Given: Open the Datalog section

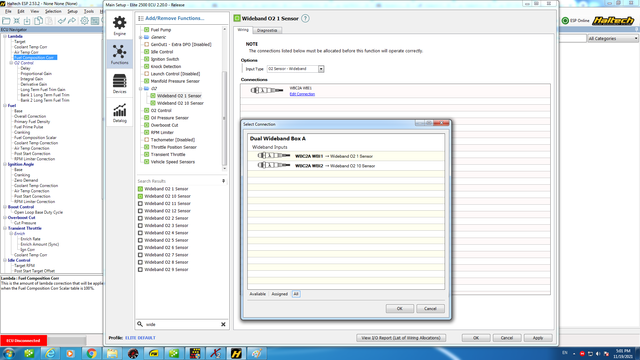Looking at the screenshot, I should click(x=120, y=113).
